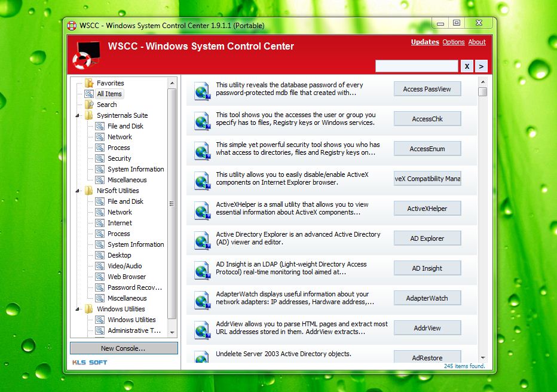Focus the search input field
Screen dimensions: 557x392
(417, 66)
